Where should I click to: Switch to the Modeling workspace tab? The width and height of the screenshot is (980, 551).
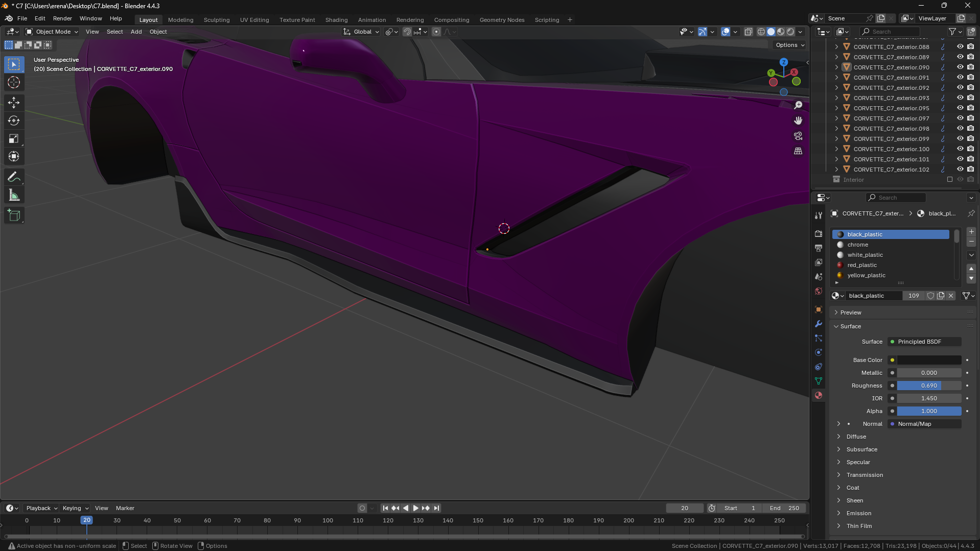(180, 20)
